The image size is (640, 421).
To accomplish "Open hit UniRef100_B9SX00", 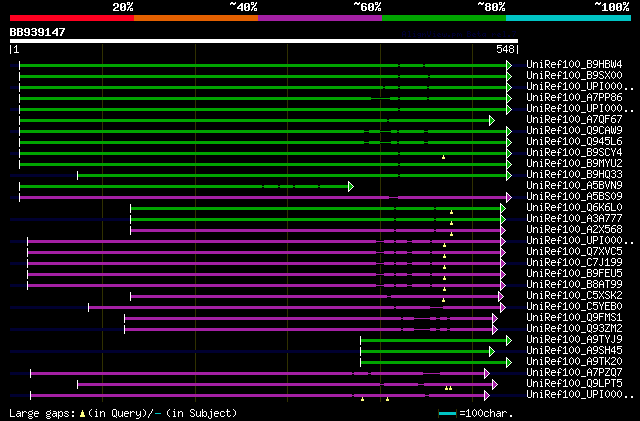I will 574,76.
